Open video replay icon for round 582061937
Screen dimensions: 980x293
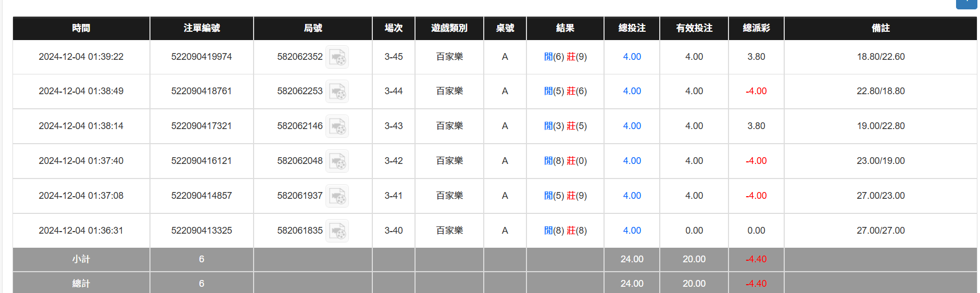[337, 196]
